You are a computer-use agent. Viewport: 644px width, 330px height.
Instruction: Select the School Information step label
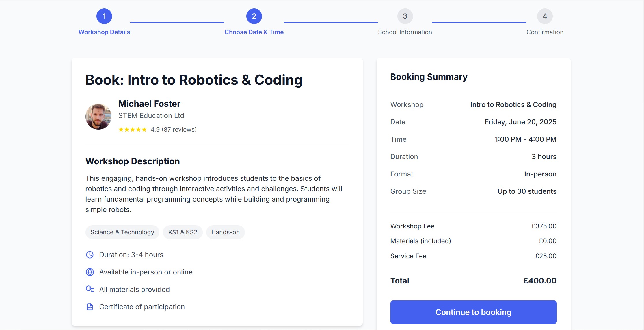(x=405, y=32)
